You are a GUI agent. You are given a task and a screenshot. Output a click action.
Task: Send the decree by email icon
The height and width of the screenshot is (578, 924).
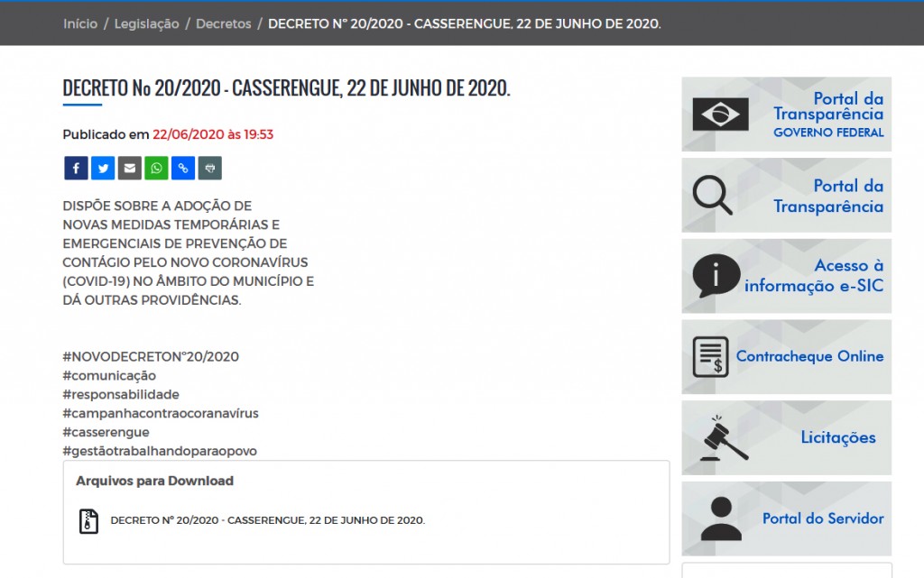coord(130,169)
